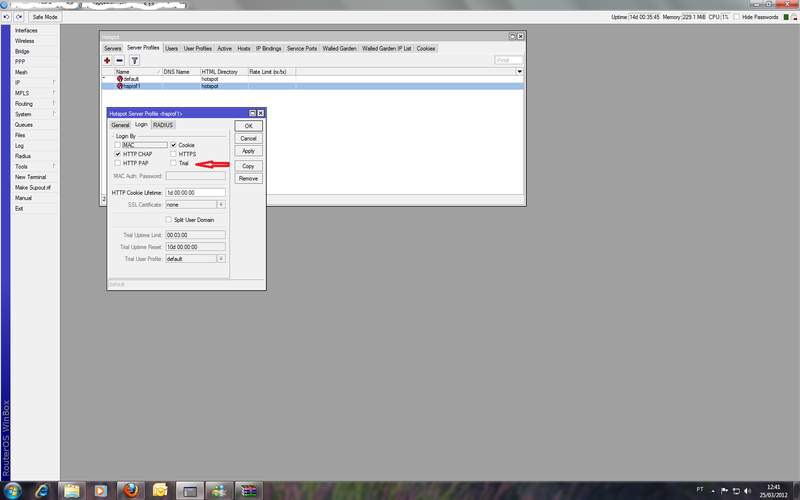Enable the HTTPS login checkbox
This screenshot has height=500, width=800.
173,154
